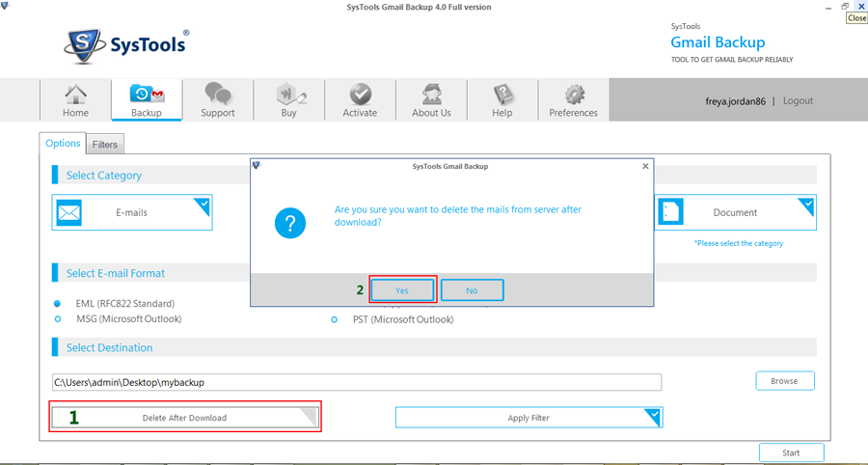Viewport: 868px width, 465px height.
Task: Click the question mark icon in dialog
Action: point(290,224)
